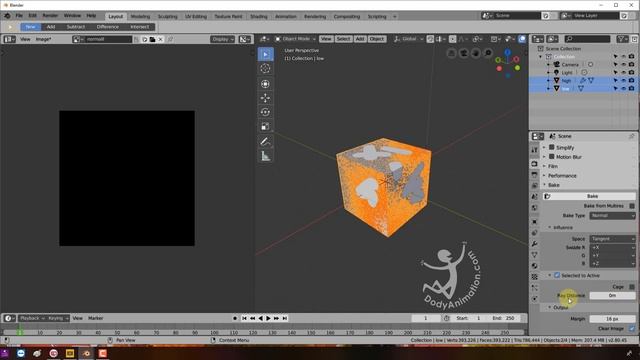Click the open image folder icon
The image size is (640, 360).
click(152, 39)
